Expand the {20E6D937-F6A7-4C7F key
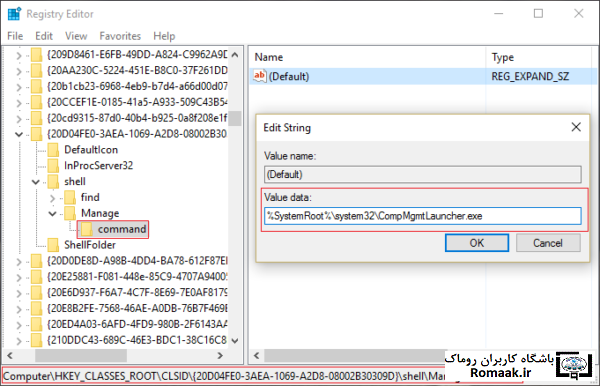Screen dimensions: 600x386 point(18,293)
